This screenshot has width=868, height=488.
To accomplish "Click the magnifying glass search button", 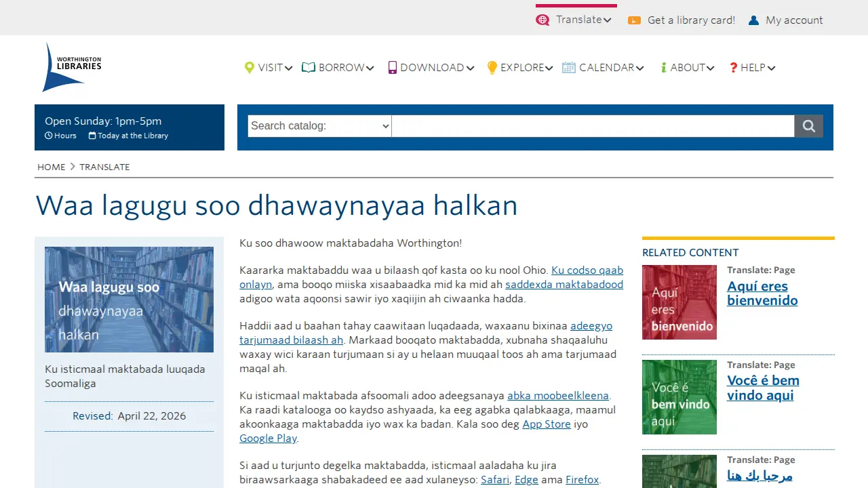I will point(809,126).
